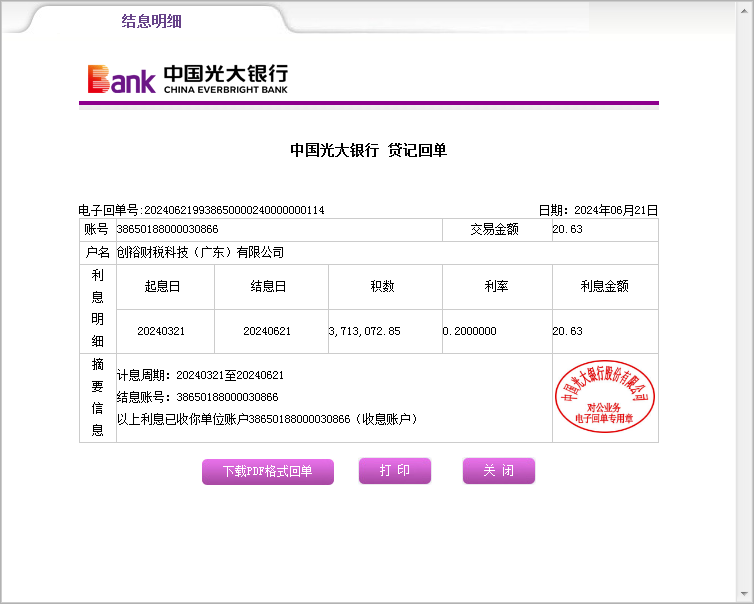Image resolution: width=754 pixels, height=604 pixels.
Task: Click the date 2024年06月21日
Action: [x=616, y=210]
